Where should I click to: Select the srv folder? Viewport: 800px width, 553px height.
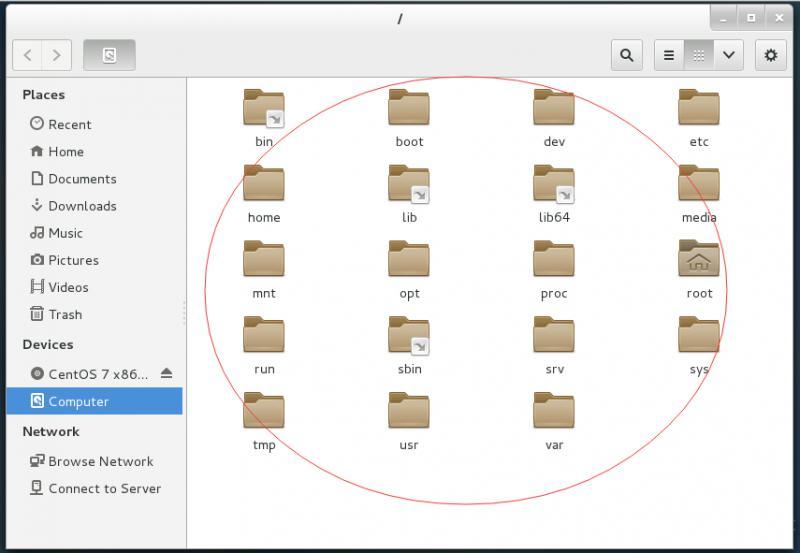click(554, 335)
